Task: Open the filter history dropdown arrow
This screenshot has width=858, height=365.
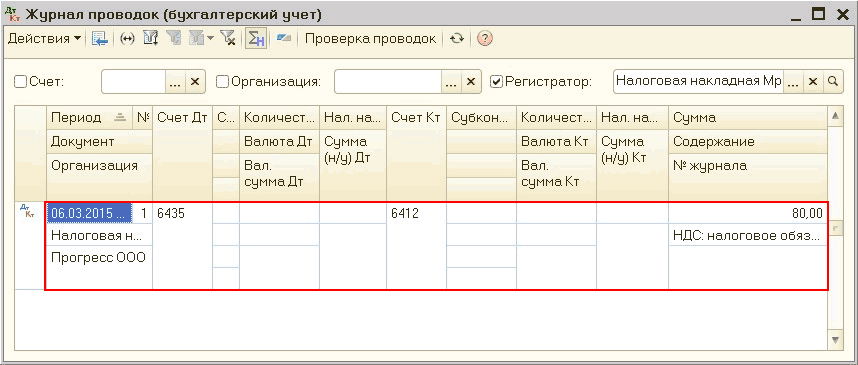Action: 210,38
